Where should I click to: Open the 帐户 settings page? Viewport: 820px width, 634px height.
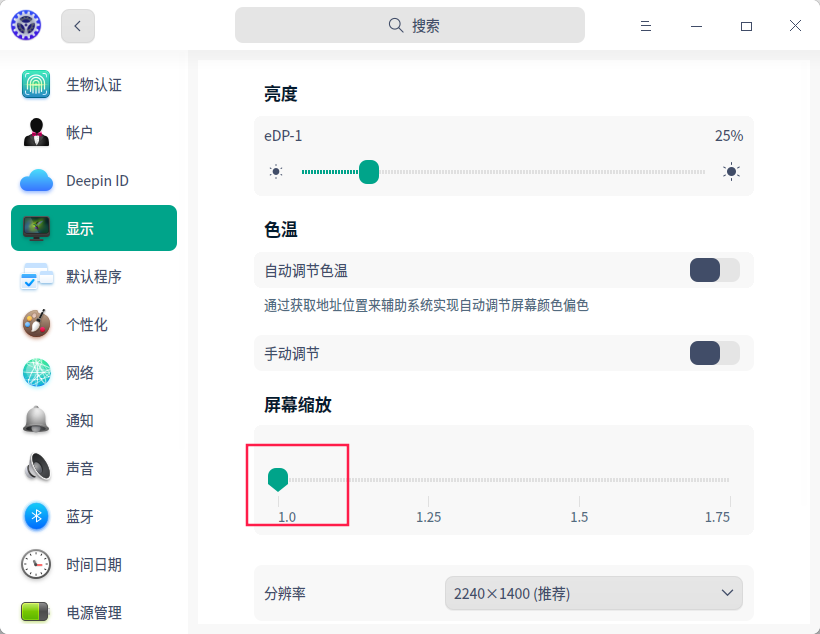coord(94,132)
